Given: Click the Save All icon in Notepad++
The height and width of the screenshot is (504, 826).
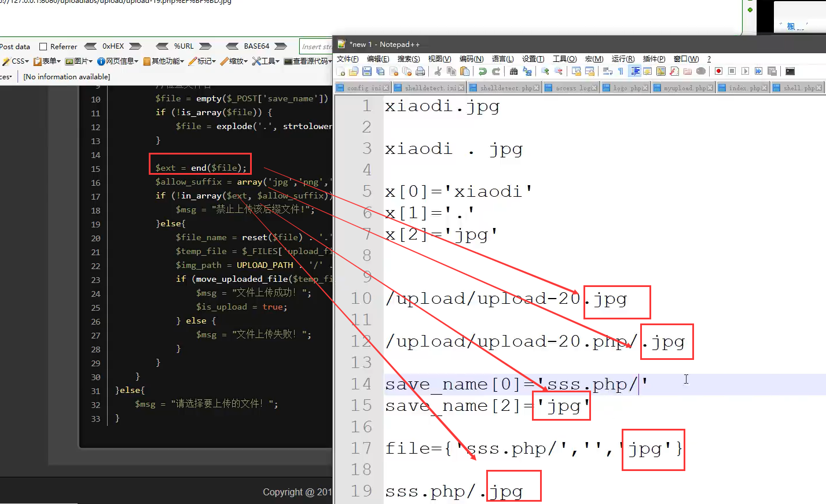Looking at the screenshot, I should pos(380,71).
